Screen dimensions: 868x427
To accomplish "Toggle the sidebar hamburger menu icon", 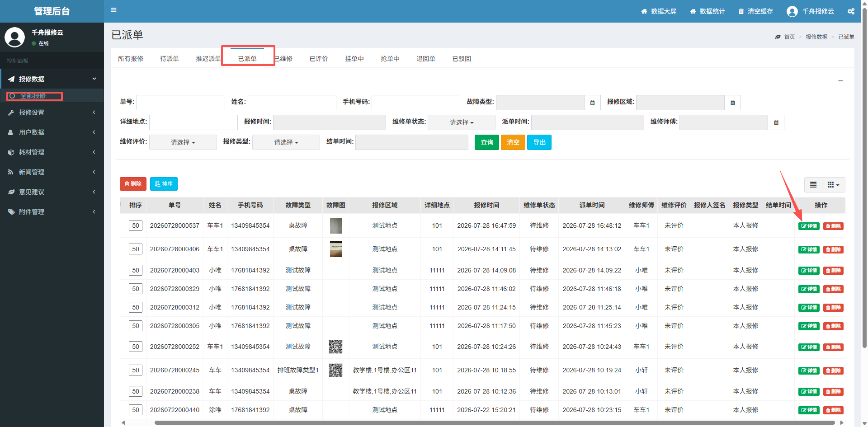I will 113,10.
